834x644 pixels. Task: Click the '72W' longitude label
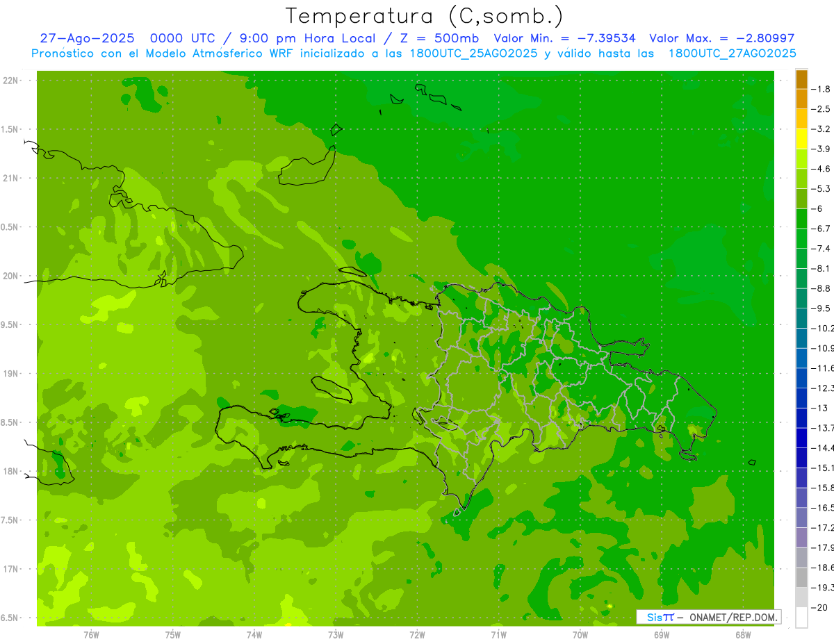417,634
